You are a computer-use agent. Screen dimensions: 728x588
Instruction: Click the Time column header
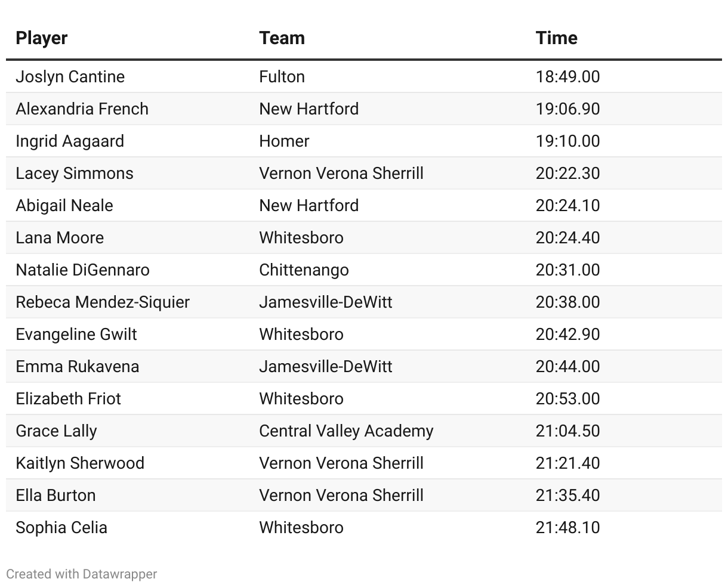tap(556, 38)
